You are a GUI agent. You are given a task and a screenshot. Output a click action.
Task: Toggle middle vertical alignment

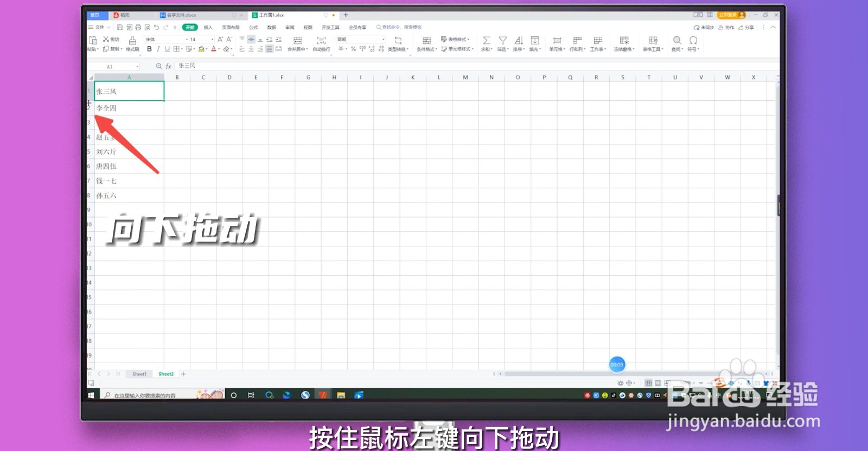(x=251, y=40)
